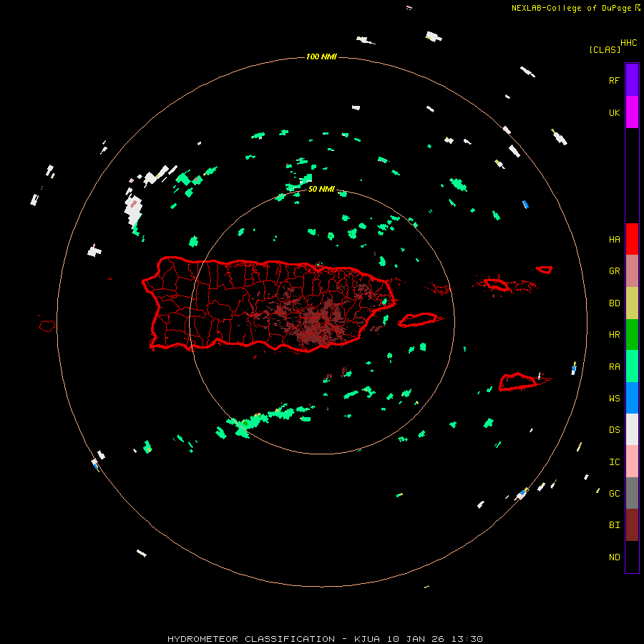
Task: Click the IC legend label
Action: 614,462
